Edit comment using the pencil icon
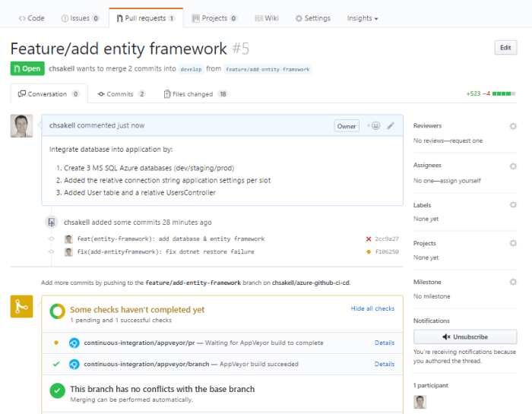Screen dimensions: 532x414 point(391,125)
